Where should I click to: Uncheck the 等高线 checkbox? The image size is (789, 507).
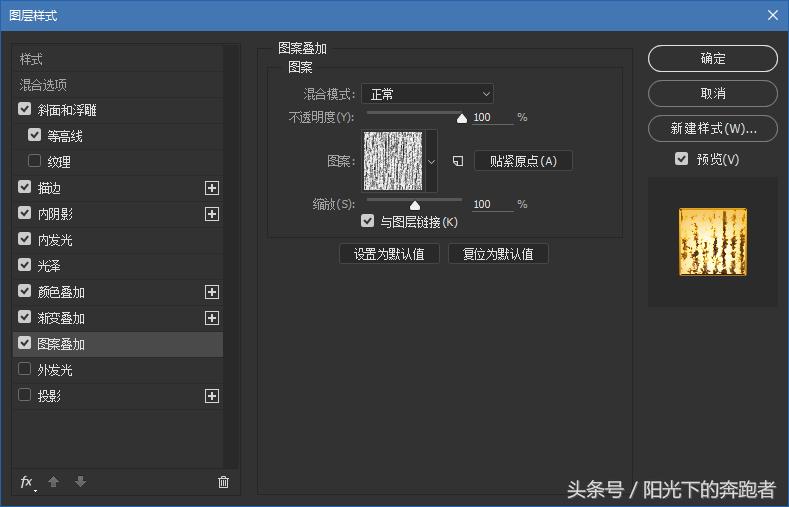(35, 135)
